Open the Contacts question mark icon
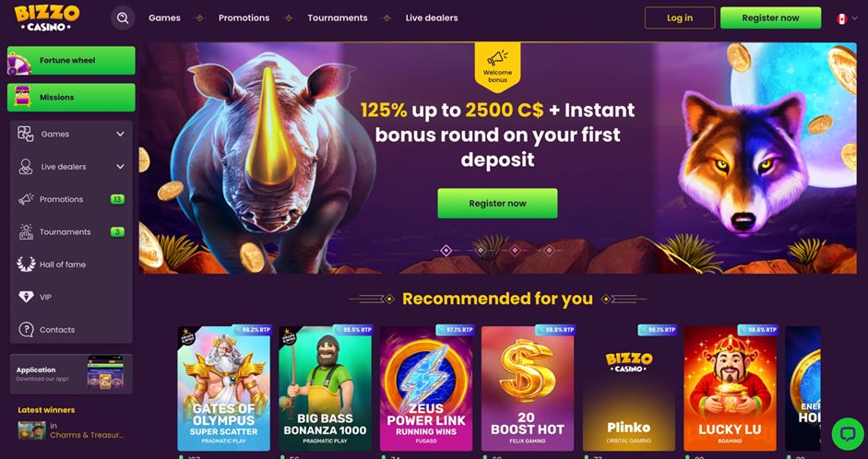 coord(26,330)
